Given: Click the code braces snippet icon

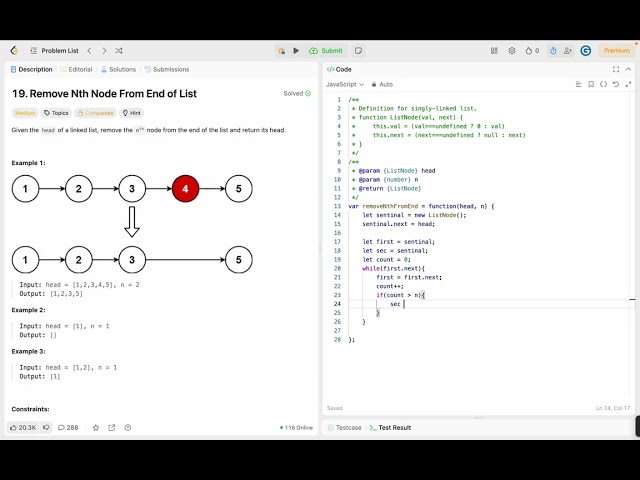Looking at the screenshot, I should [x=603, y=84].
